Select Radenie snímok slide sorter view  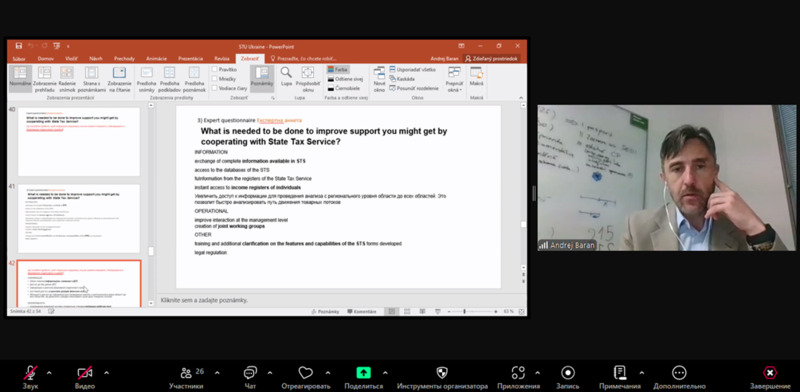tap(67, 79)
